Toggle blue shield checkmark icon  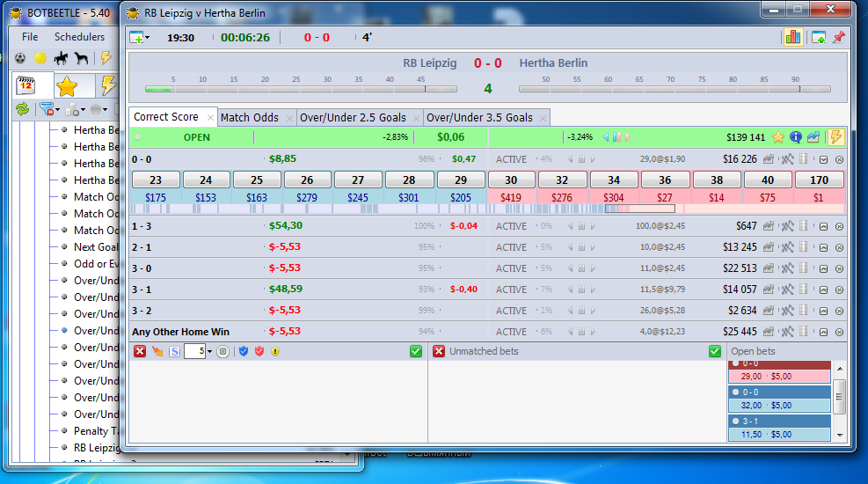point(244,351)
